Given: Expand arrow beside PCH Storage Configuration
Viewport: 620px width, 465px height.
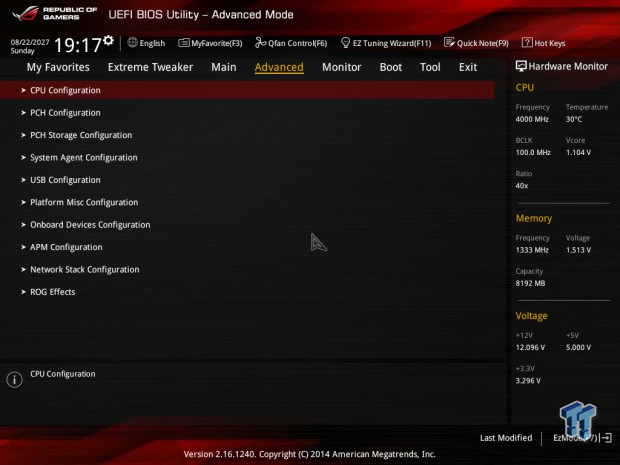Looking at the screenshot, I should pos(23,135).
